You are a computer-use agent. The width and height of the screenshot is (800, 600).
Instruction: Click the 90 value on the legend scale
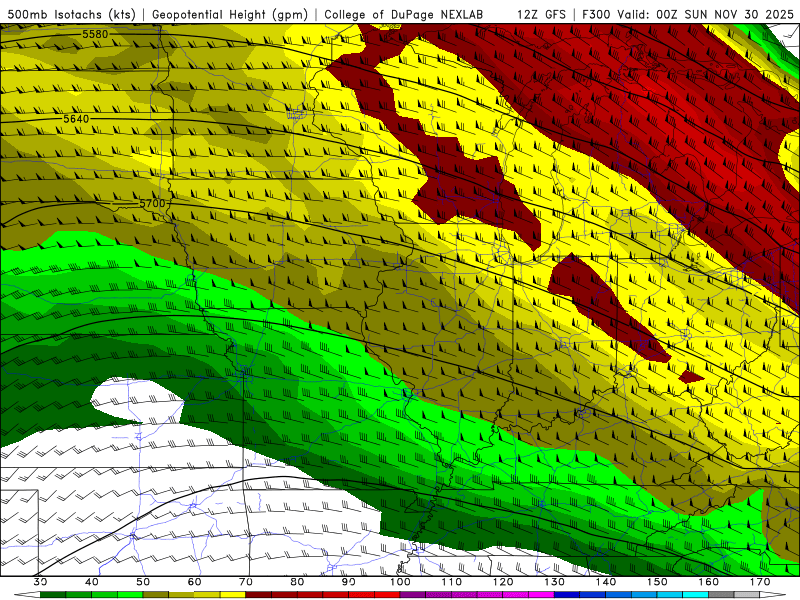coord(348,582)
